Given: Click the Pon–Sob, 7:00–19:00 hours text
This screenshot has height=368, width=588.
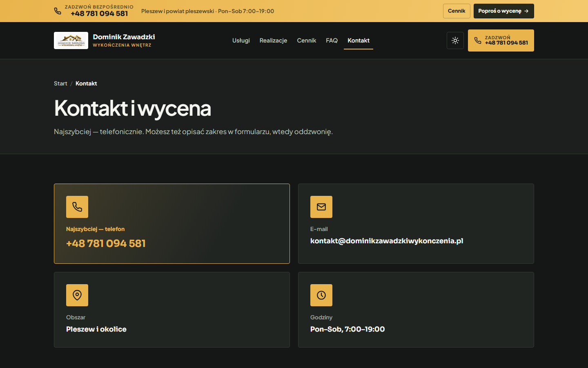Looking at the screenshot, I should [x=347, y=329].
